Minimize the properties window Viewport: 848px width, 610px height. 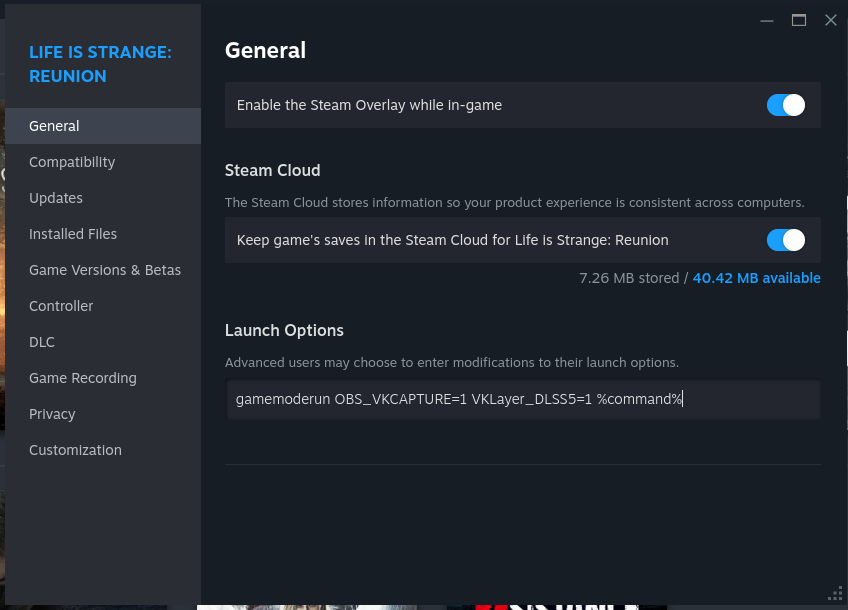point(767,21)
